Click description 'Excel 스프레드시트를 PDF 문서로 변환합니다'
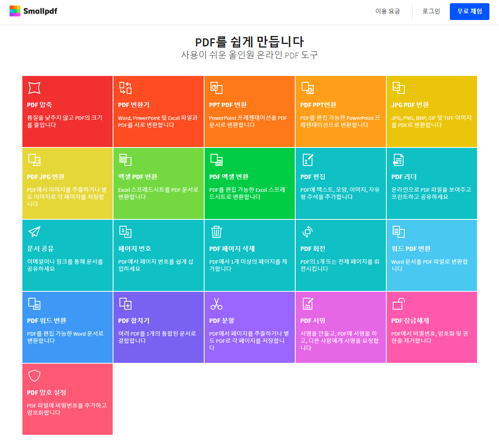 pyautogui.click(x=158, y=193)
